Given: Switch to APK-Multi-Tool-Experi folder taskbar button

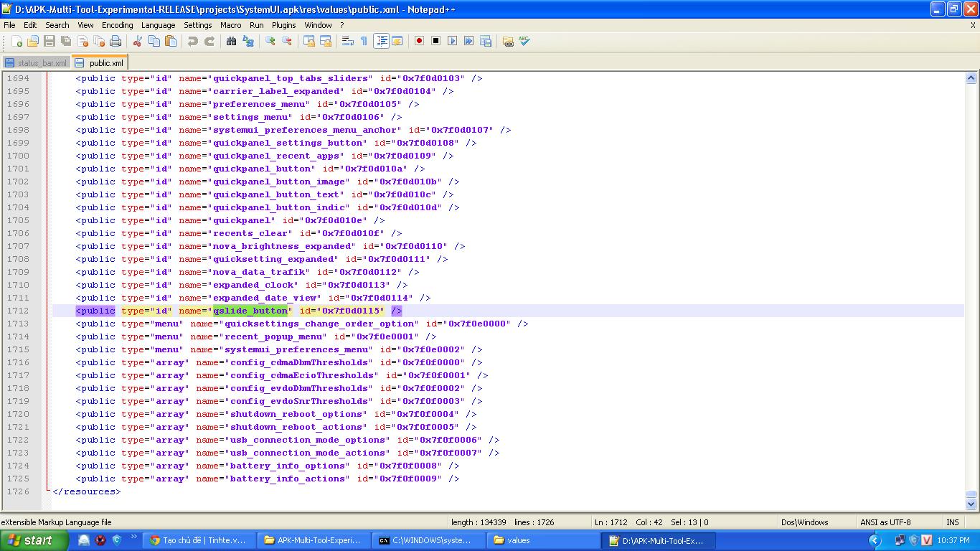Looking at the screenshot, I should click(314, 540).
